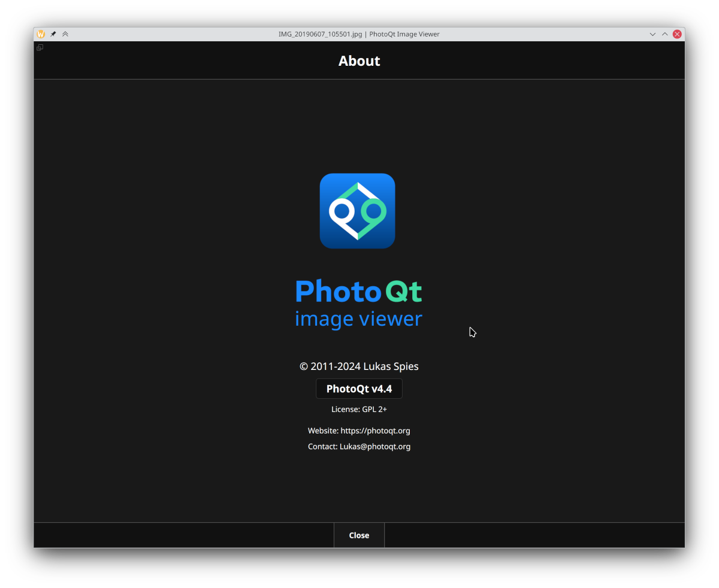719x588 pixels.
Task: Open the window menu via the orange W icon
Action: point(41,34)
